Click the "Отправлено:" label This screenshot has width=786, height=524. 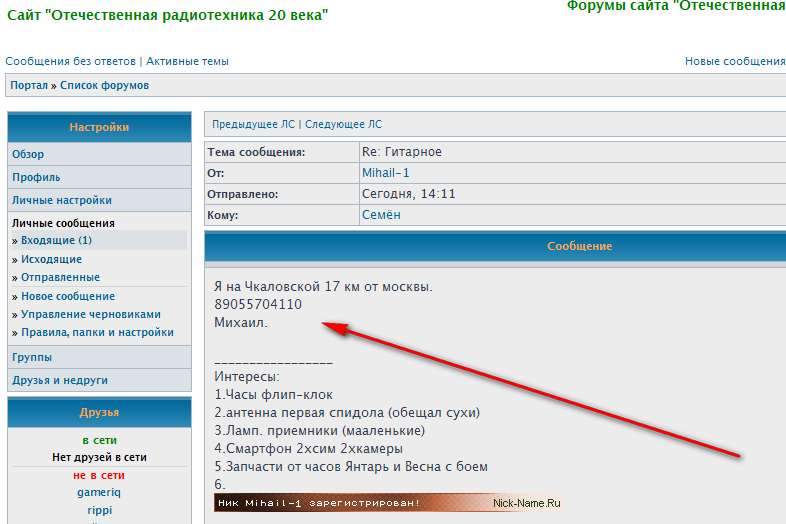tap(243, 194)
